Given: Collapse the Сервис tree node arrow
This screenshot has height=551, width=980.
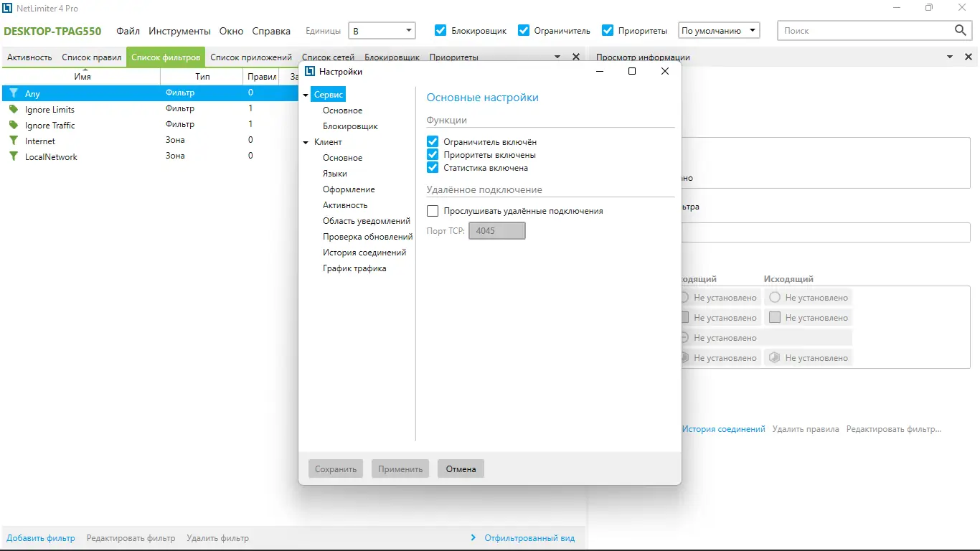Looking at the screenshot, I should (x=306, y=95).
